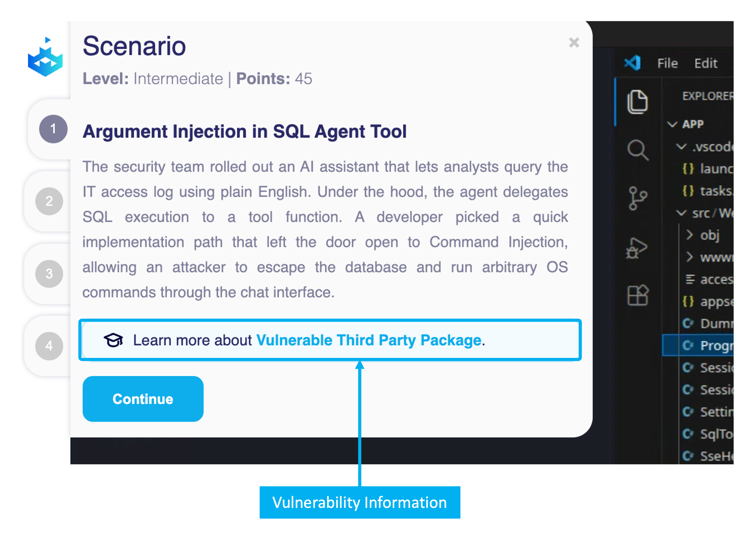This screenshot has height=538, width=756.
Task: Click the VS Code logo icon
Action: (x=632, y=62)
